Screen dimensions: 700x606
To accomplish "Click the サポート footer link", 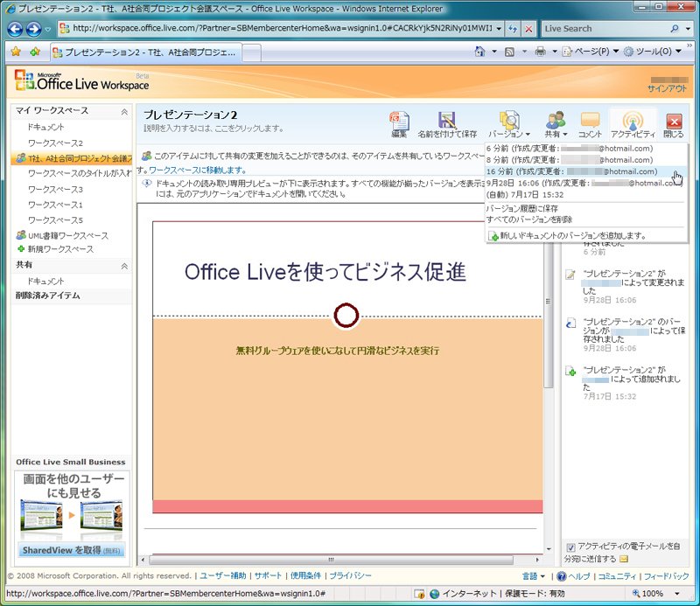I will pos(268,575).
